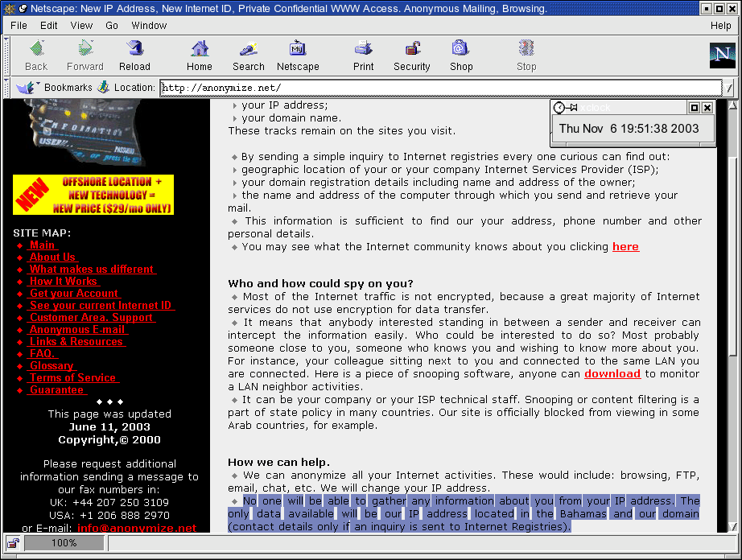Open the Window menu
The width and height of the screenshot is (742, 560).
click(149, 26)
